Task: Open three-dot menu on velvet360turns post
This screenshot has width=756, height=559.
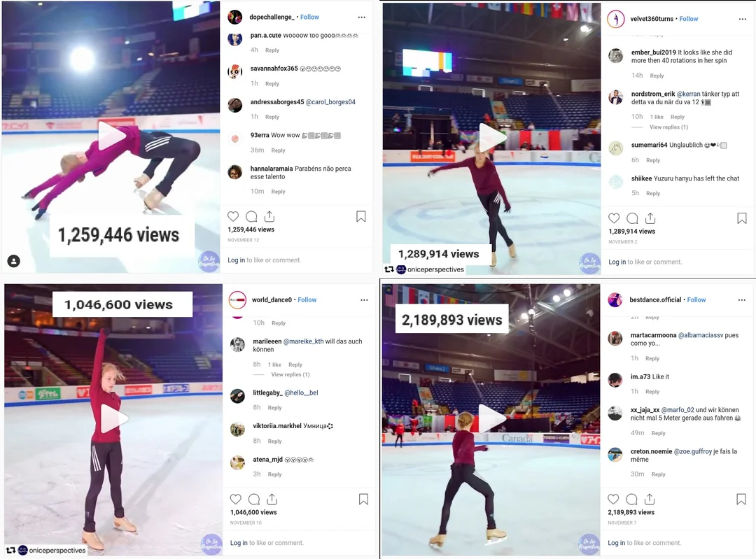Action: click(x=743, y=19)
